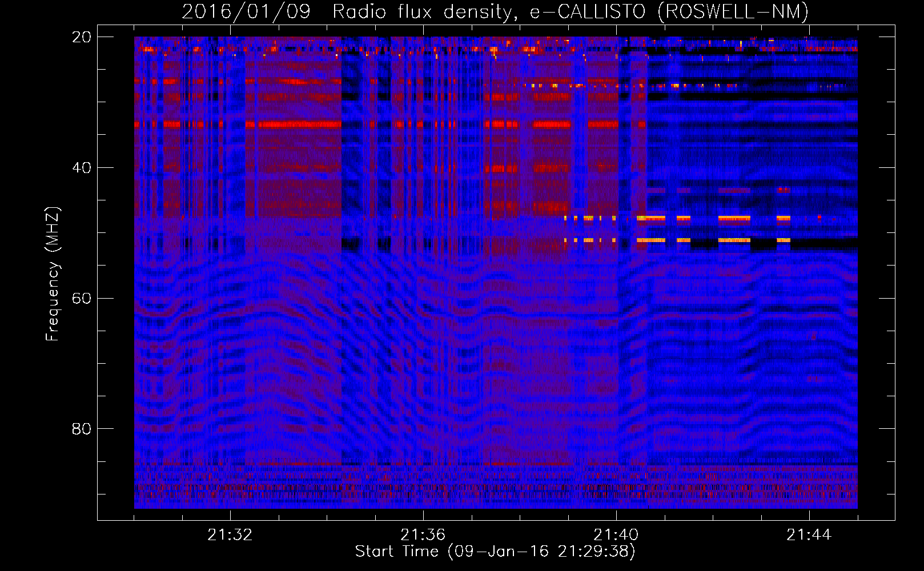Select the 21:44 time tick label
The image size is (924, 571).
pyautogui.click(x=809, y=535)
